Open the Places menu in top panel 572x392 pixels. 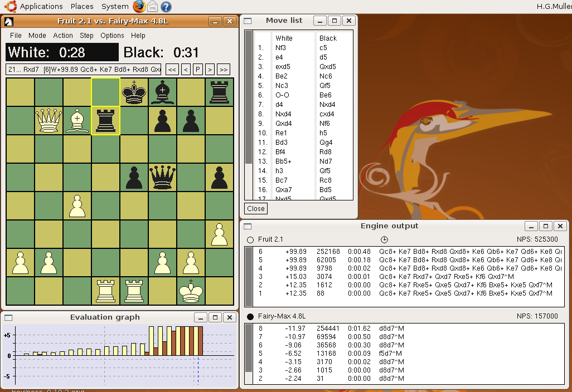tap(82, 6)
